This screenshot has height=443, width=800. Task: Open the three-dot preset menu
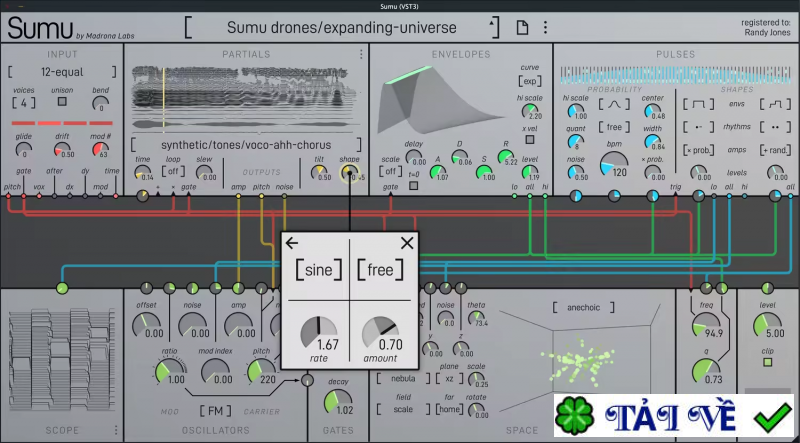[x=545, y=27]
